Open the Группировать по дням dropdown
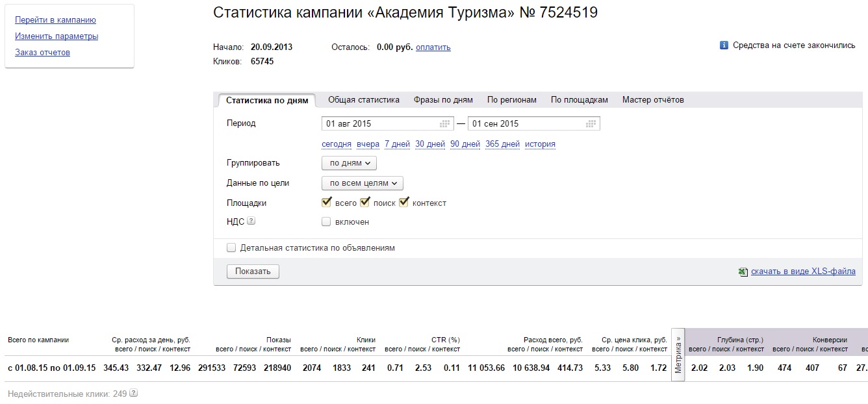The height and width of the screenshot is (404, 868). tap(348, 163)
